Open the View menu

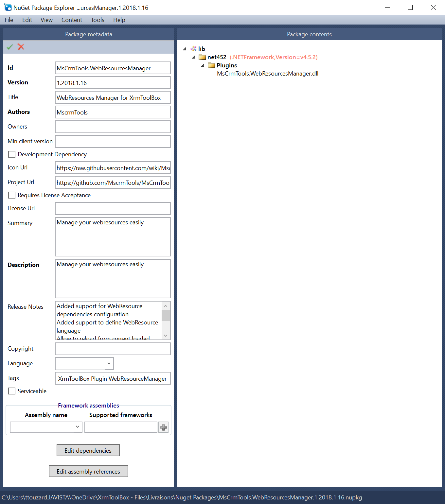[x=46, y=20]
